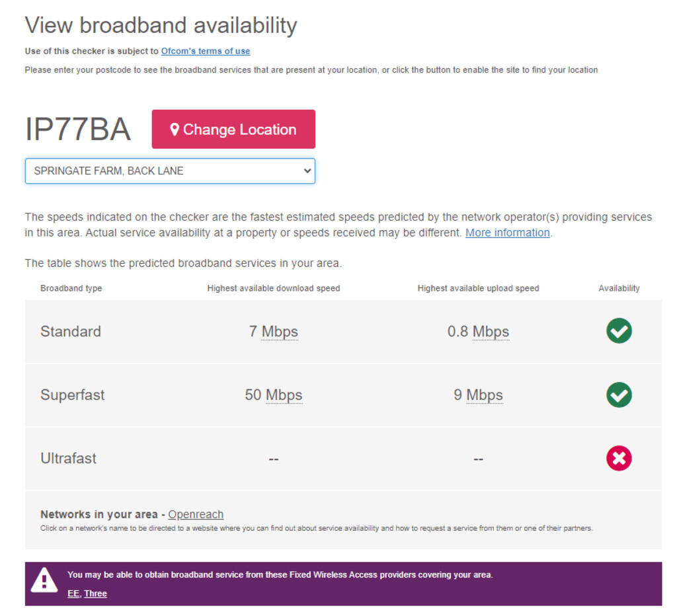Open the Springate Farm address dropdown
The height and width of the screenshot is (616, 677).
point(170,171)
